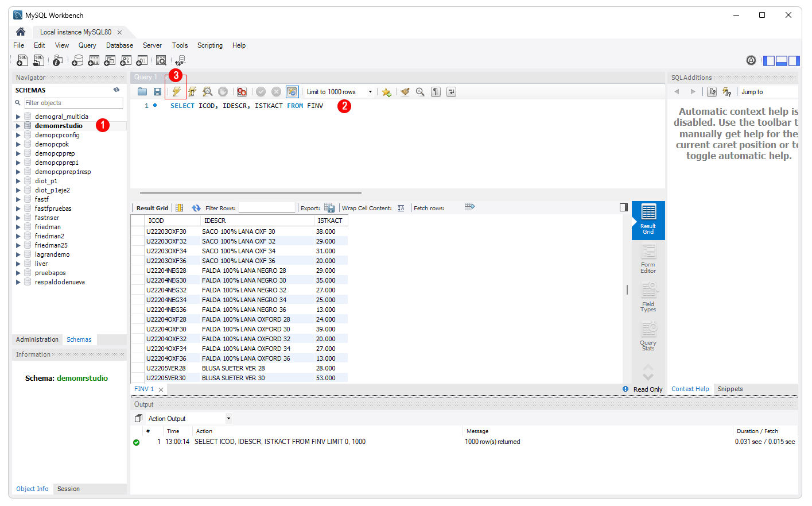Click the Filter Rows input field
The image size is (812, 506).
point(267,208)
